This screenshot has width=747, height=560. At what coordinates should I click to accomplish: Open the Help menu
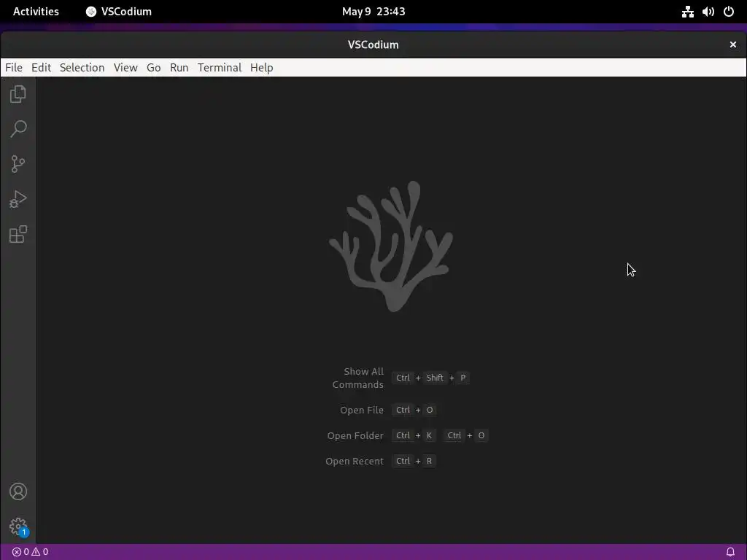[262, 68]
